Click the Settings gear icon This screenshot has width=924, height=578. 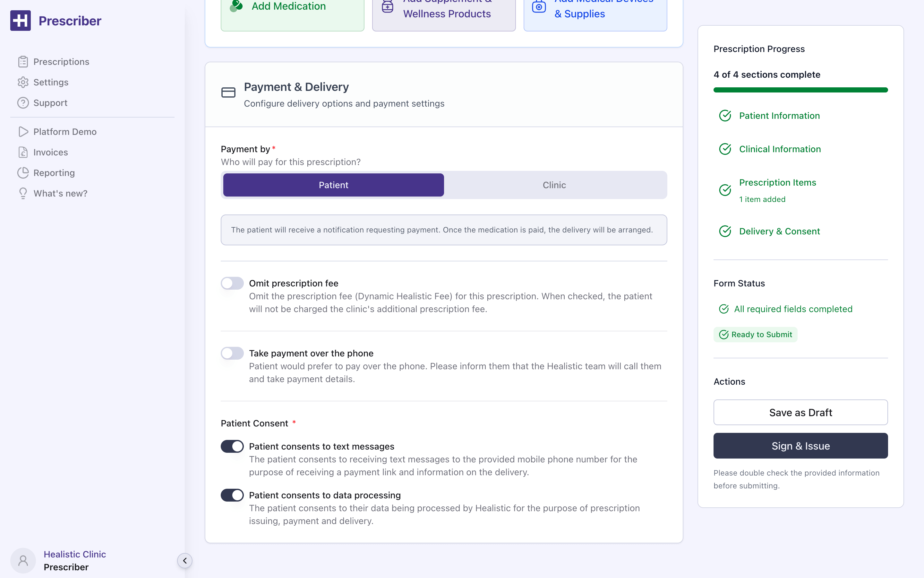coord(23,82)
